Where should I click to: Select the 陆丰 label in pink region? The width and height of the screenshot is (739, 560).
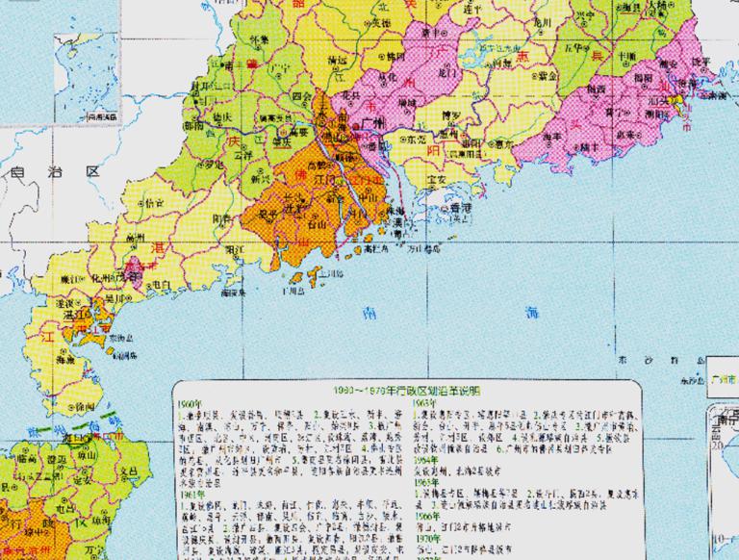click(x=589, y=147)
